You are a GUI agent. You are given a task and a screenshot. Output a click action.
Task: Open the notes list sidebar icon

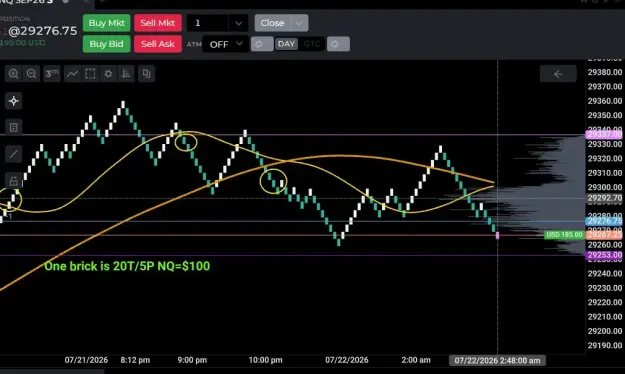coord(14,127)
